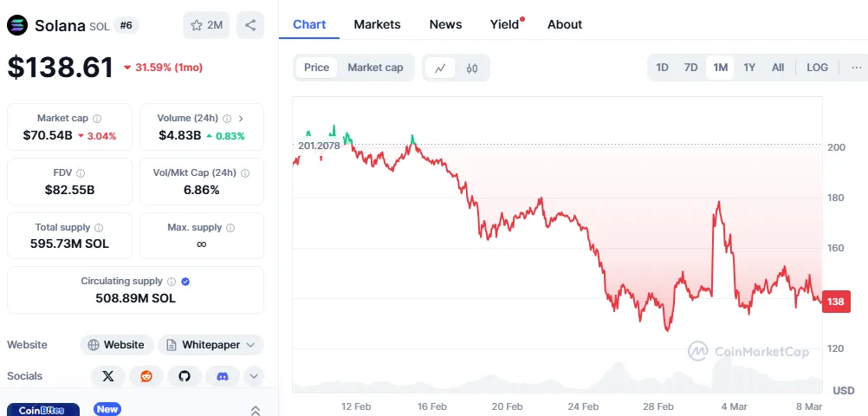Screen dimensions: 868x416
Task: Click the Website link button
Action: (117, 345)
